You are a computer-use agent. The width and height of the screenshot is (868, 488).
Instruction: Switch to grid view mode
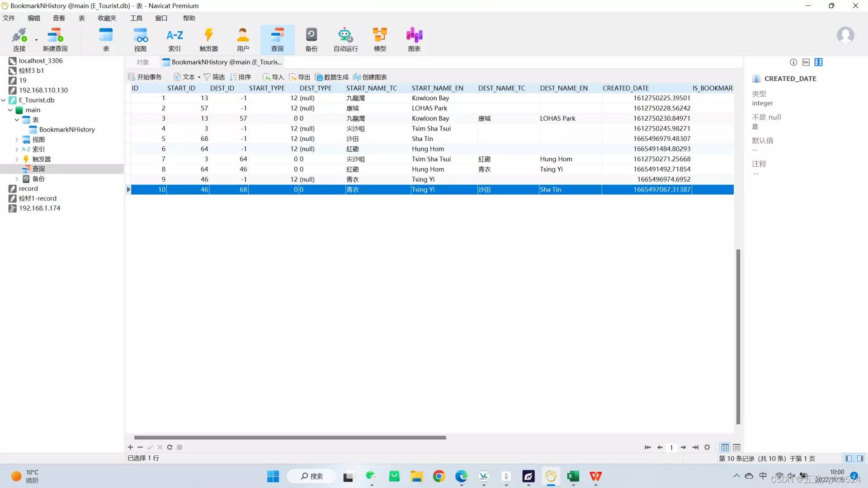[x=725, y=447]
